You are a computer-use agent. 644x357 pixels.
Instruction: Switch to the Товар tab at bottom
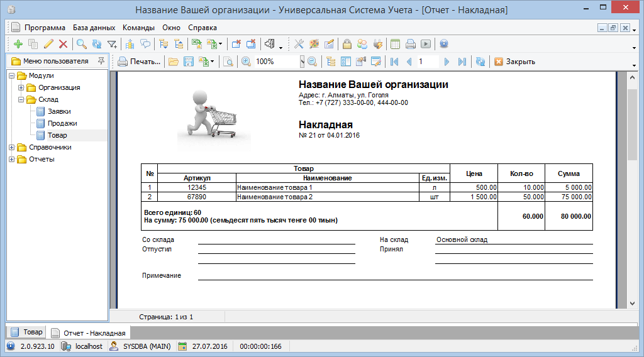(x=27, y=332)
